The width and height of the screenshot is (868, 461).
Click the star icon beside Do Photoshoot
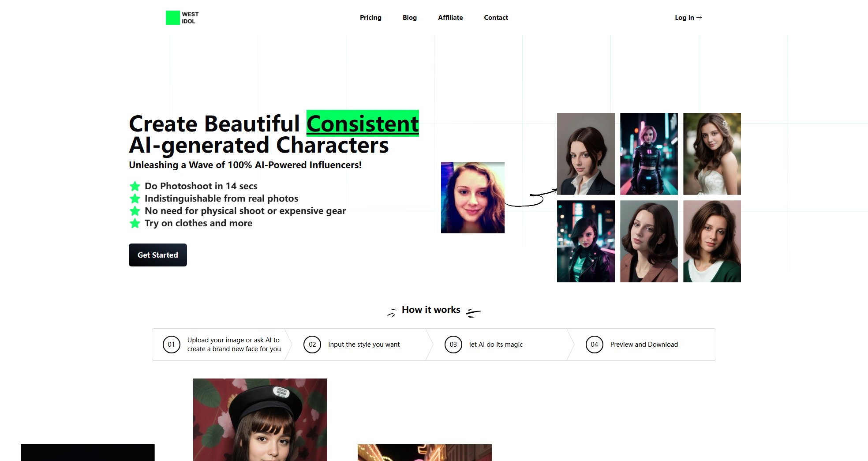(x=135, y=186)
